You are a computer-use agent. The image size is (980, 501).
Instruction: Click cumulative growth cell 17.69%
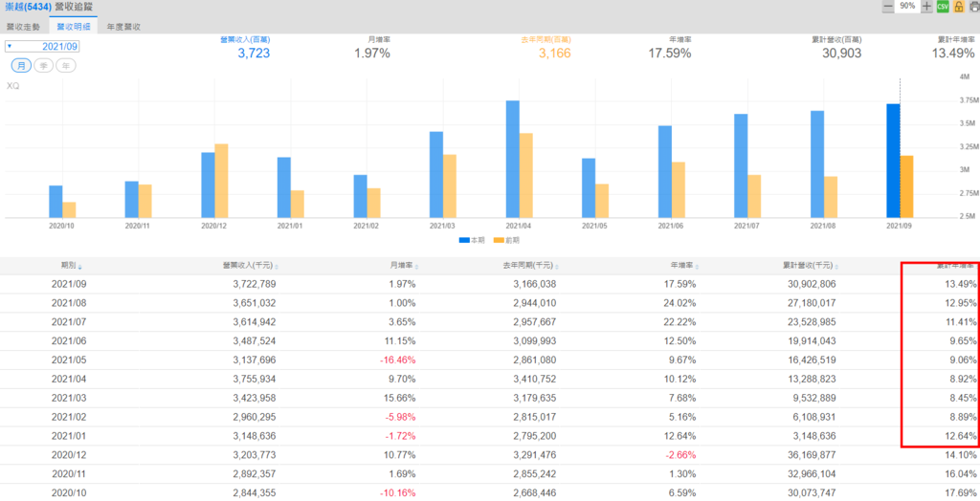[961, 493]
